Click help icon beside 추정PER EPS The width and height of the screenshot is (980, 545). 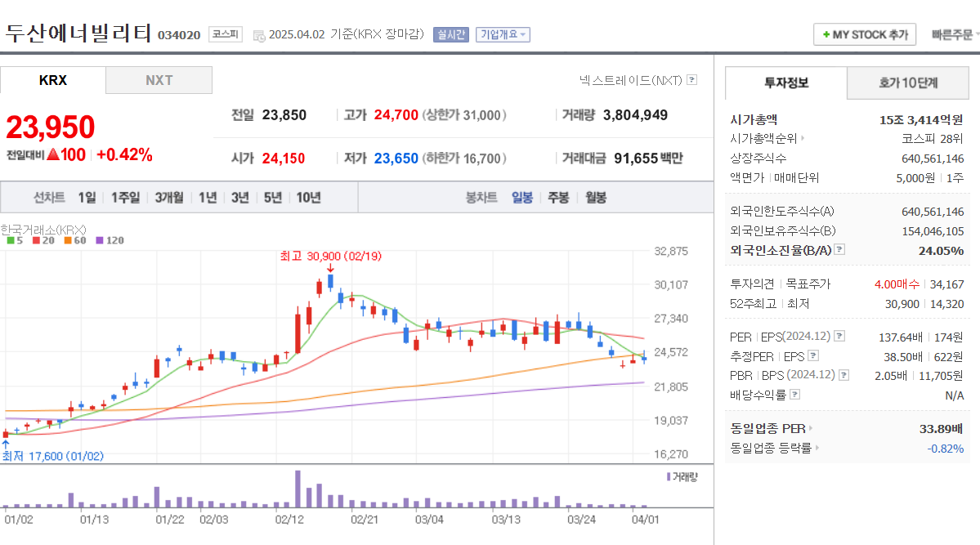[x=813, y=355]
